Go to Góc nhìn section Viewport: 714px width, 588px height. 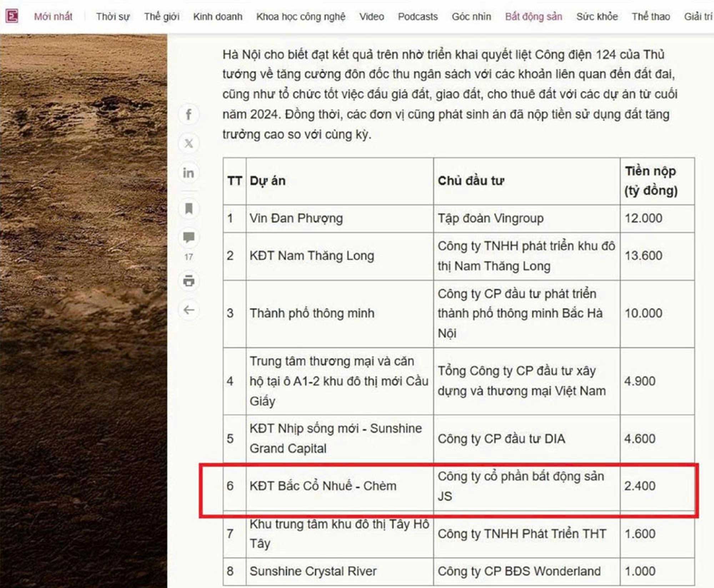[x=471, y=17]
